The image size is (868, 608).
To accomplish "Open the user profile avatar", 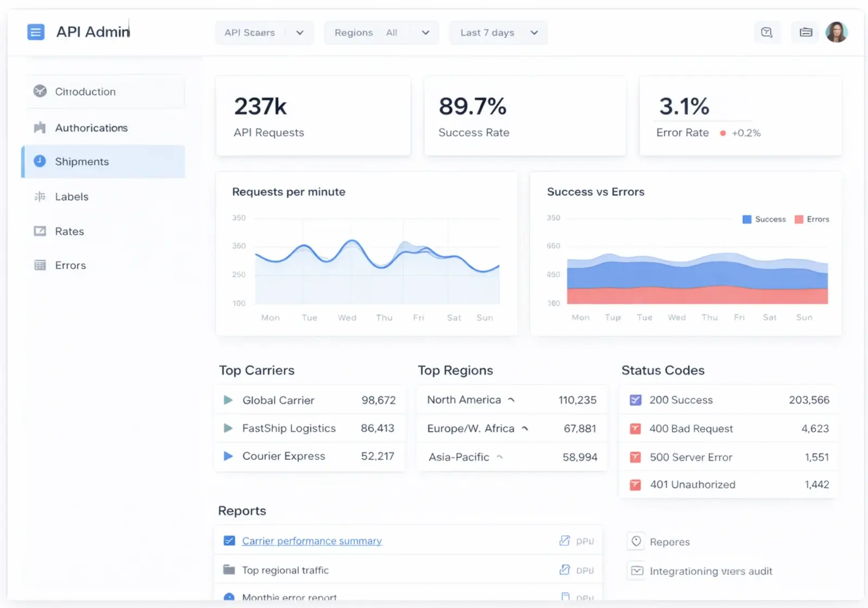I will click(837, 32).
